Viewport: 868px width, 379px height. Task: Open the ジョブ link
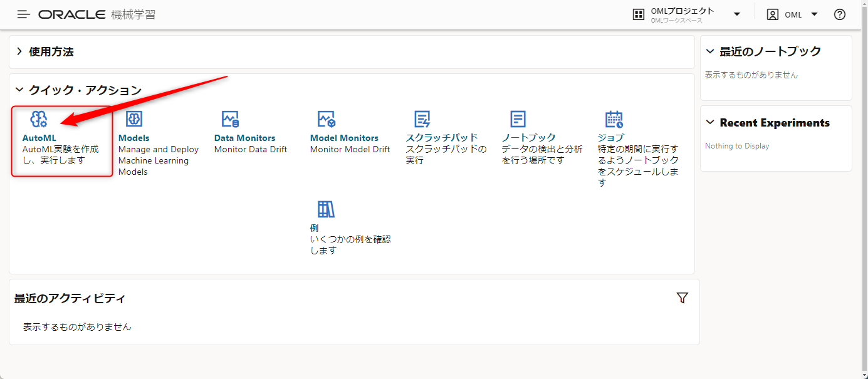(x=611, y=138)
